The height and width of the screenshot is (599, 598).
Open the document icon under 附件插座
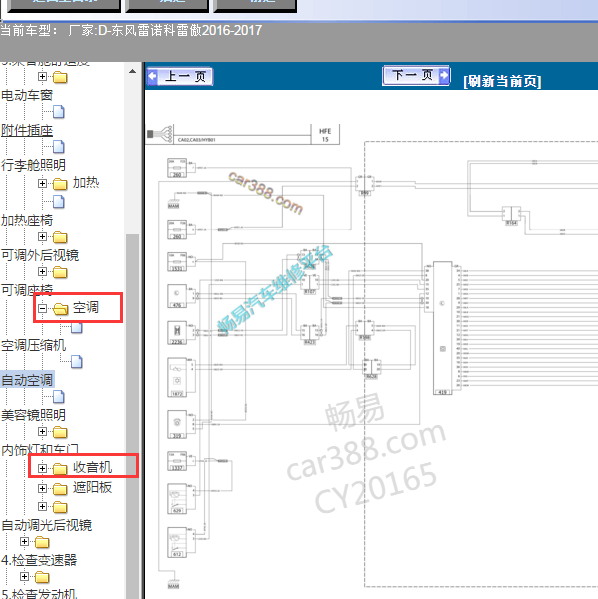click(58, 146)
